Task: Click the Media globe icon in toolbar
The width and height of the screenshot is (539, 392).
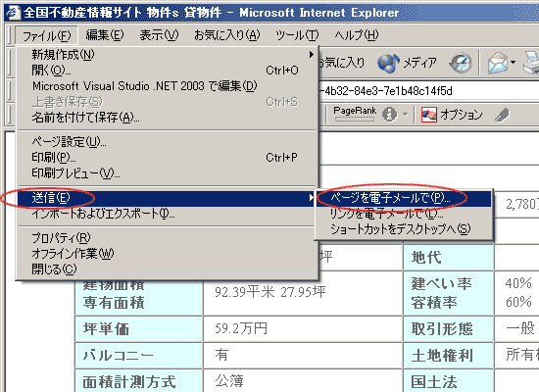Action: pyautogui.click(x=388, y=64)
